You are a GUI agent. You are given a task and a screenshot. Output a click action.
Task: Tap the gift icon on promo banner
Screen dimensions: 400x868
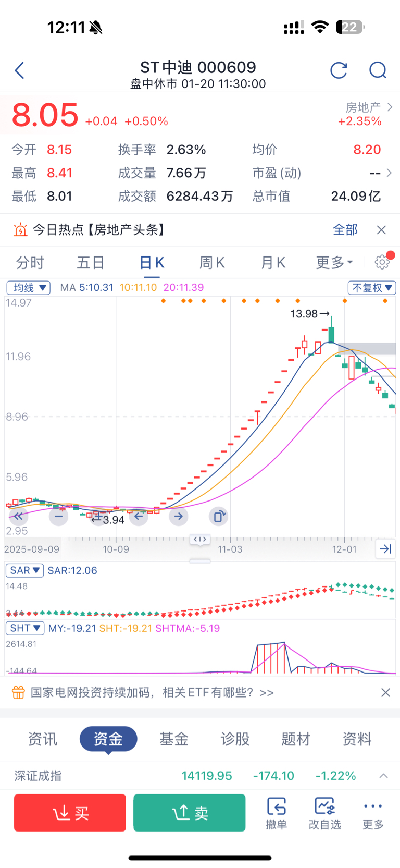(18, 692)
